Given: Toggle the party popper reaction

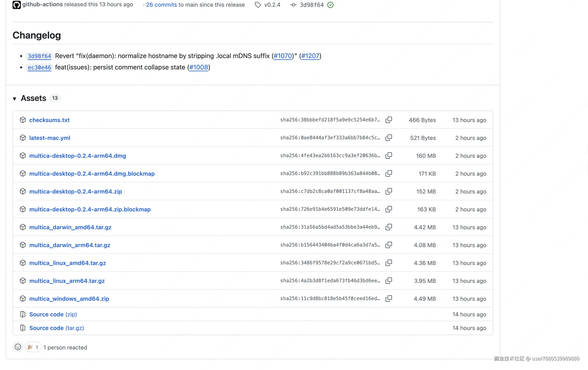Looking at the screenshot, I should [33, 347].
